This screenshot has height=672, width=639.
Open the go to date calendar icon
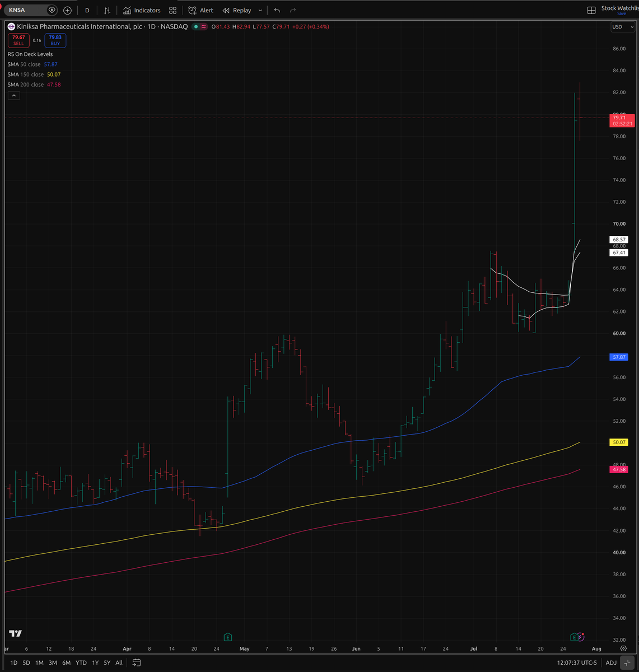pos(136,662)
